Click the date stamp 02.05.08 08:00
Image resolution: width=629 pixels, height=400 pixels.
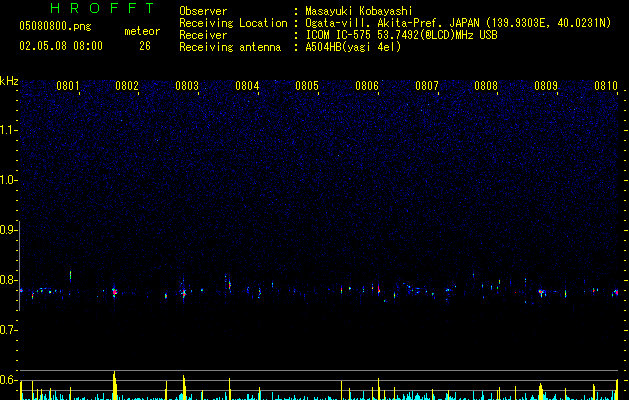point(61,46)
